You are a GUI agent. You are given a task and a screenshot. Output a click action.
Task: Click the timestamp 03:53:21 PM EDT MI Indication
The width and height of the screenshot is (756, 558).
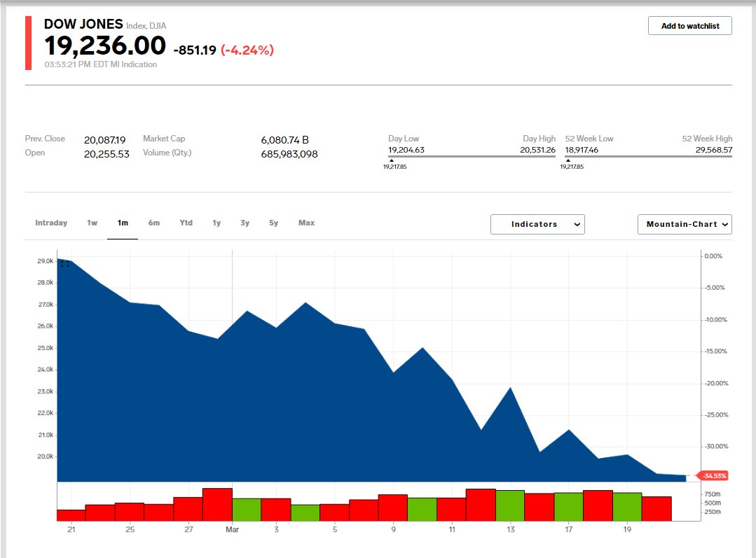[x=101, y=64]
